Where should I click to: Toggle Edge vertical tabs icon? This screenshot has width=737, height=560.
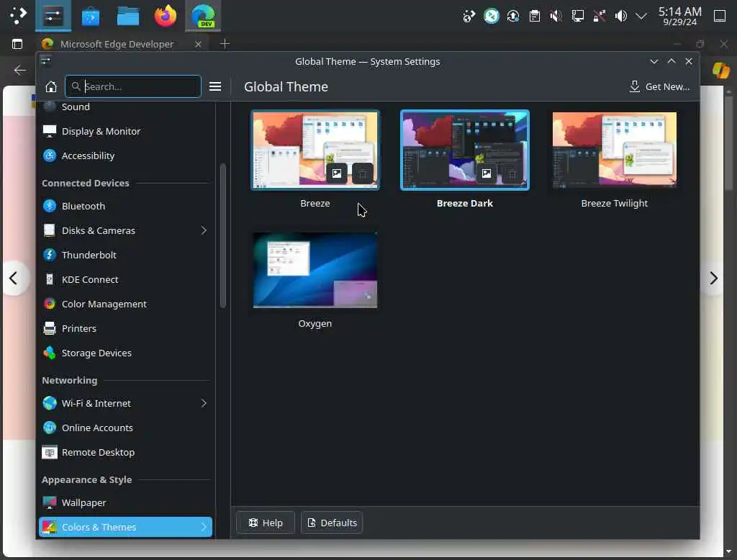(x=17, y=44)
